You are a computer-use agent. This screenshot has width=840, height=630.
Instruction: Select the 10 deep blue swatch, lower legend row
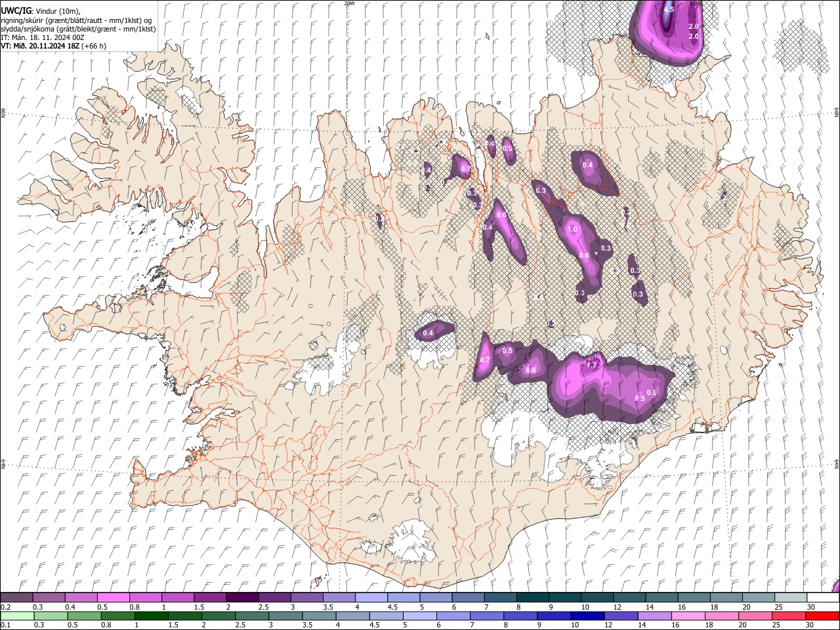point(587,616)
